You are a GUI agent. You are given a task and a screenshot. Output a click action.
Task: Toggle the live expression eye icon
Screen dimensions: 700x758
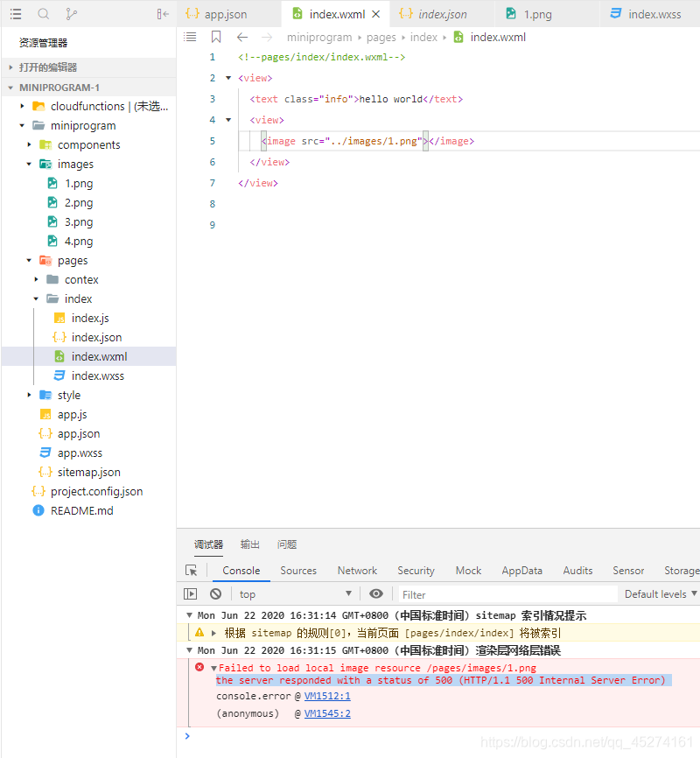pos(376,593)
